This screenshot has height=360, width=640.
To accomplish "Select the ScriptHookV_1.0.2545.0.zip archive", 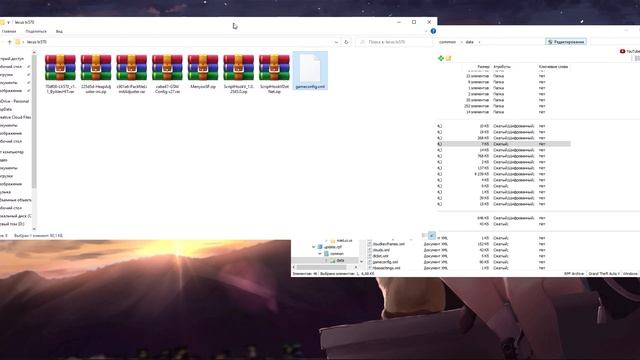I will (238, 74).
